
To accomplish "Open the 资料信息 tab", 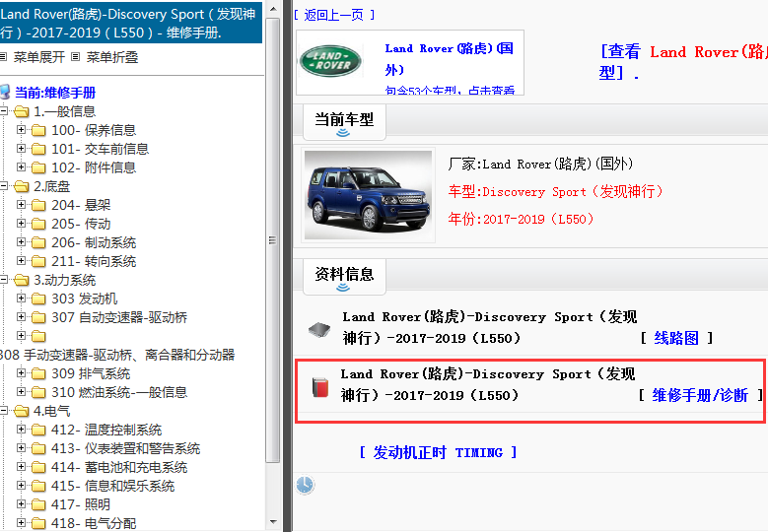I will [344, 276].
